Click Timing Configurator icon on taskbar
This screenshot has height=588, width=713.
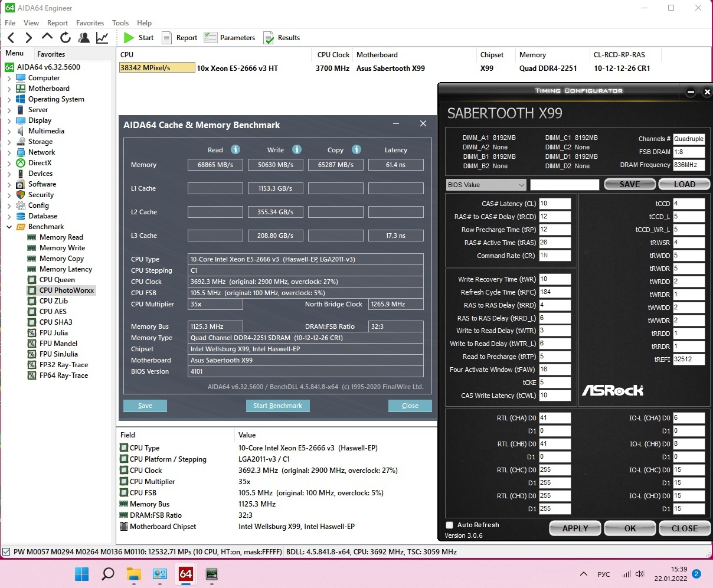point(211,574)
